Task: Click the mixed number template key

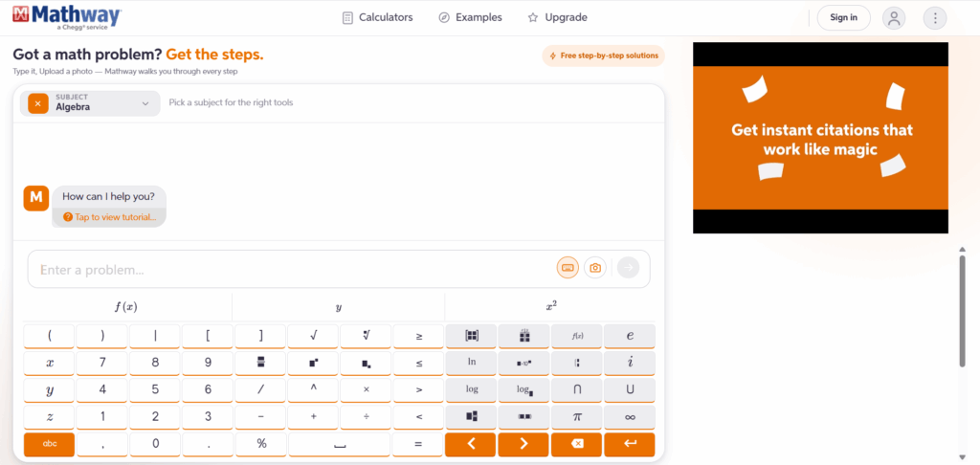Action: click(x=471, y=417)
